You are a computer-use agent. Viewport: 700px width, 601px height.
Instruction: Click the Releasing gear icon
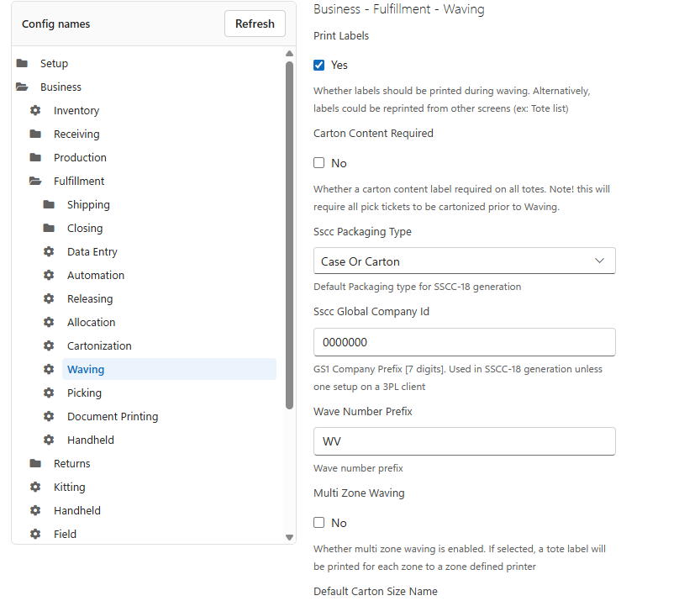pos(49,298)
